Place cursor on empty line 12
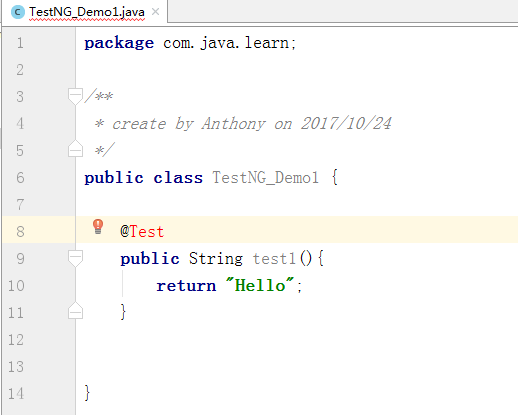 pyautogui.click(x=297, y=339)
